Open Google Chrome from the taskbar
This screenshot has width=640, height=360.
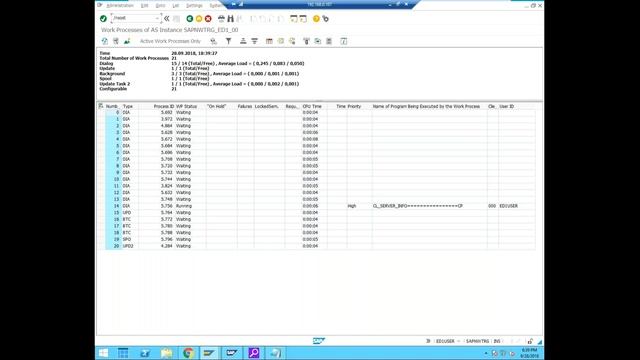pos(188,353)
